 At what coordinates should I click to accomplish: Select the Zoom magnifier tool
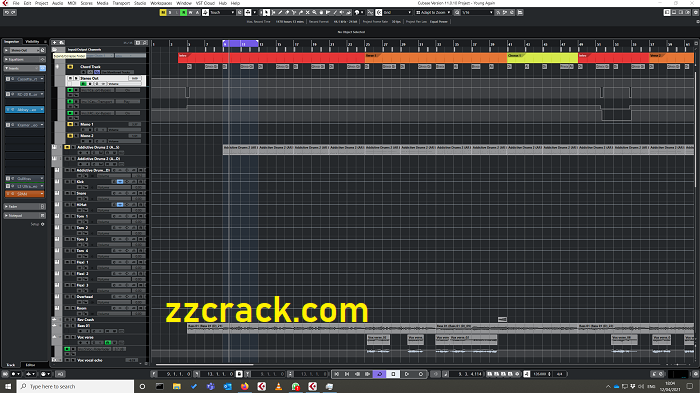314,13
